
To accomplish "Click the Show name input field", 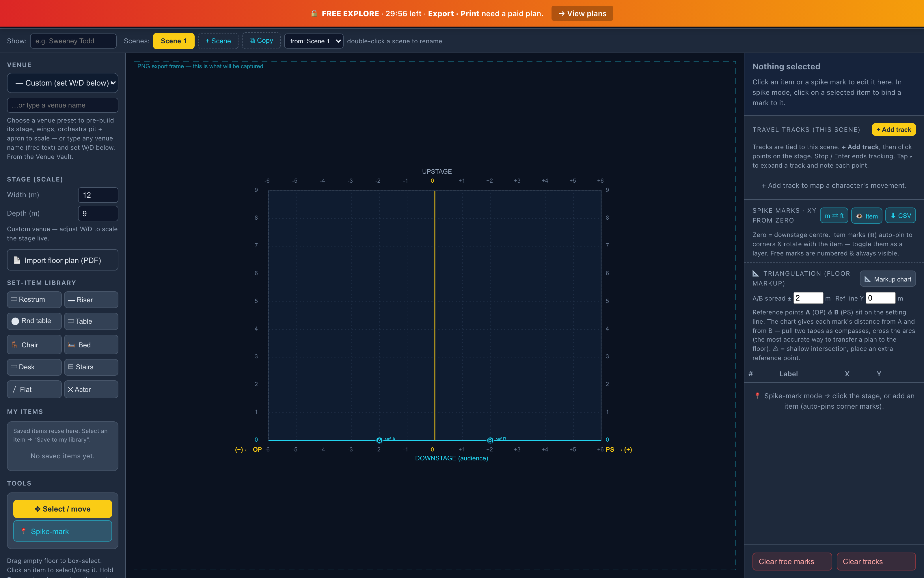I will (73, 41).
